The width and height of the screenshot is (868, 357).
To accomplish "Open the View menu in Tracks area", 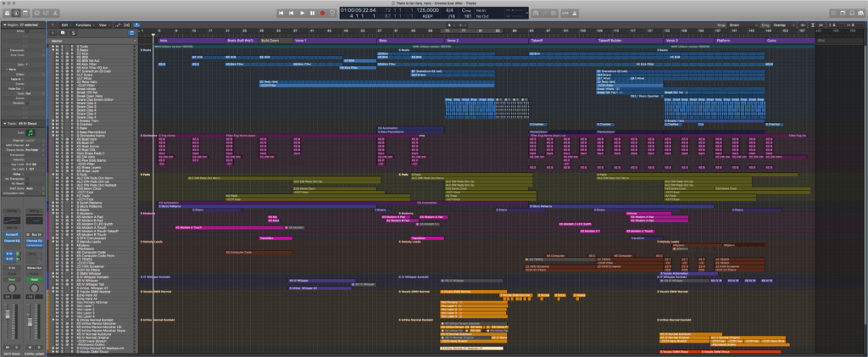I will click(x=103, y=25).
